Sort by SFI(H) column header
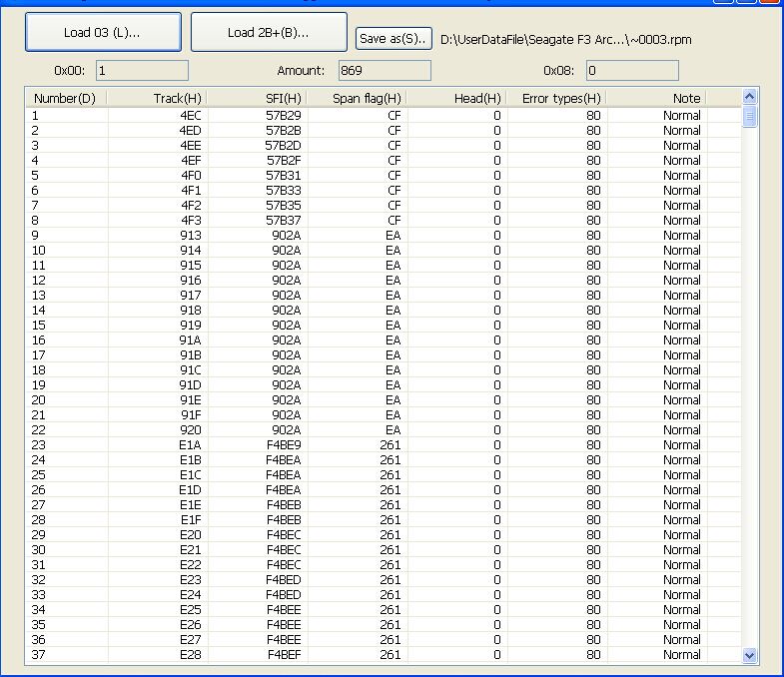 [x=257, y=98]
